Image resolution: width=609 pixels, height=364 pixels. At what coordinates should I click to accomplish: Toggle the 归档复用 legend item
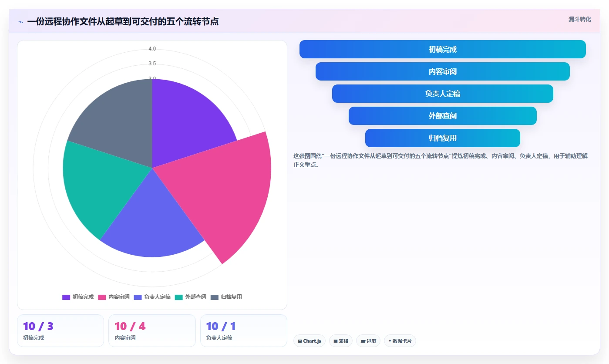(226, 297)
